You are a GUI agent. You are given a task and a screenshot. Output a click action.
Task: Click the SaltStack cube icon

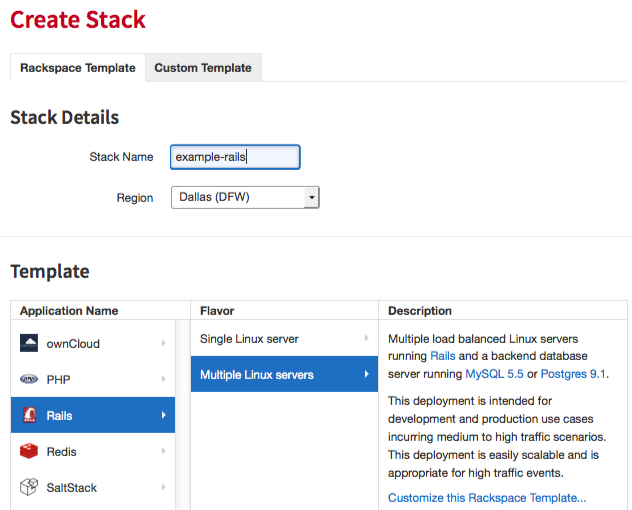29,487
